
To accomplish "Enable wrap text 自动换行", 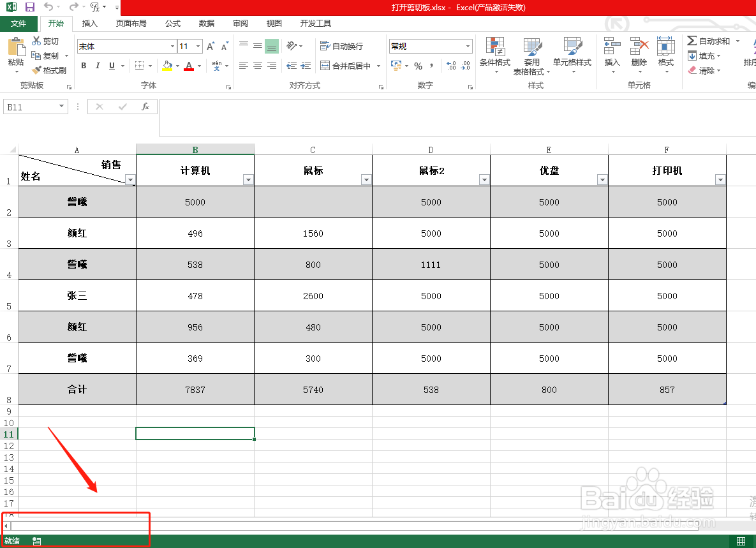I will click(341, 46).
